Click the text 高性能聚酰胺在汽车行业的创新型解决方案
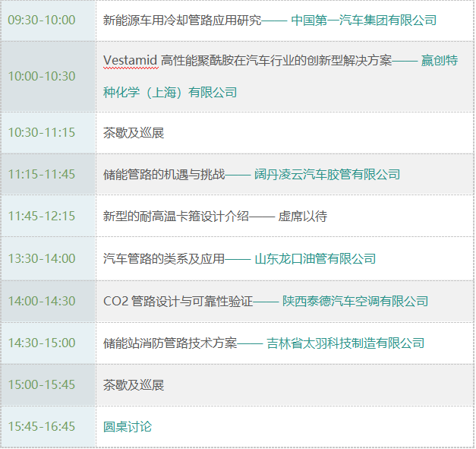Viewport: 476px width, 449px height. click(x=276, y=61)
